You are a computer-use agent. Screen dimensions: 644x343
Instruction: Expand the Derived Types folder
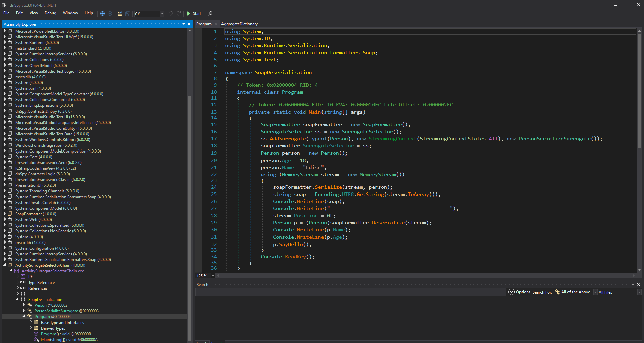pos(31,328)
